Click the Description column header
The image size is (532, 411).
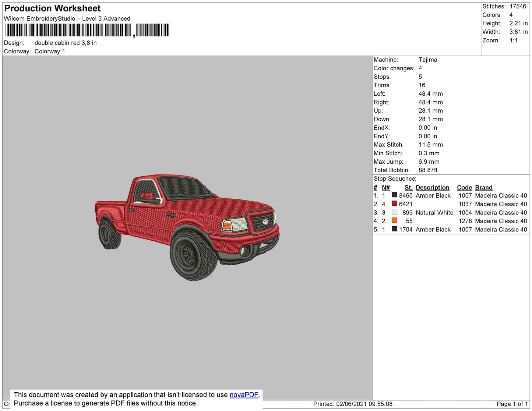(x=433, y=187)
